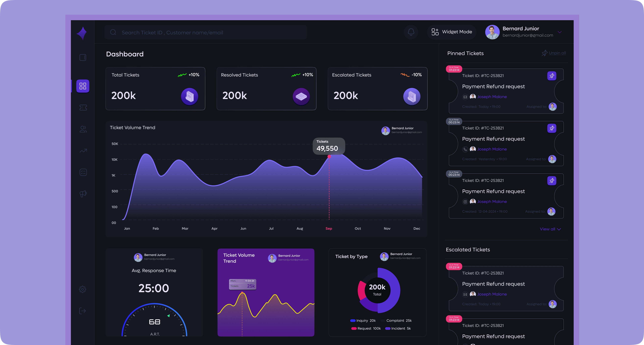644x345 pixels.
Task: Expand the Bernard Junior profile dropdown
Action: pos(559,32)
